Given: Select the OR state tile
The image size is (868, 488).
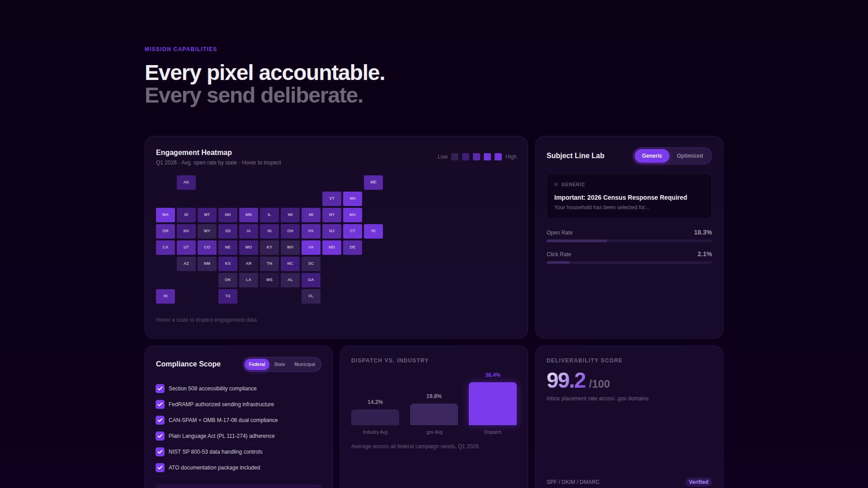Looking at the screenshot, I should (x=165, y=231).
